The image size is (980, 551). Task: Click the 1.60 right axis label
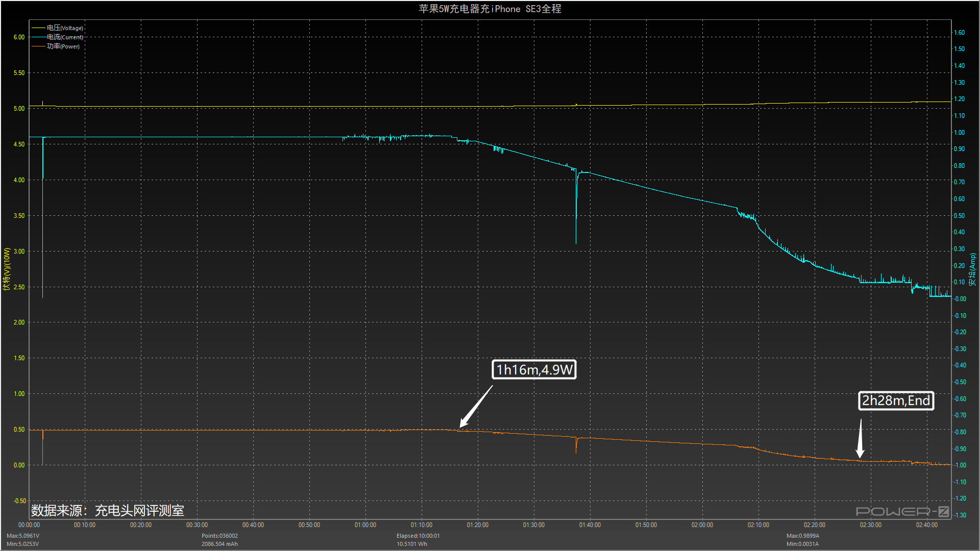point(960,33)
